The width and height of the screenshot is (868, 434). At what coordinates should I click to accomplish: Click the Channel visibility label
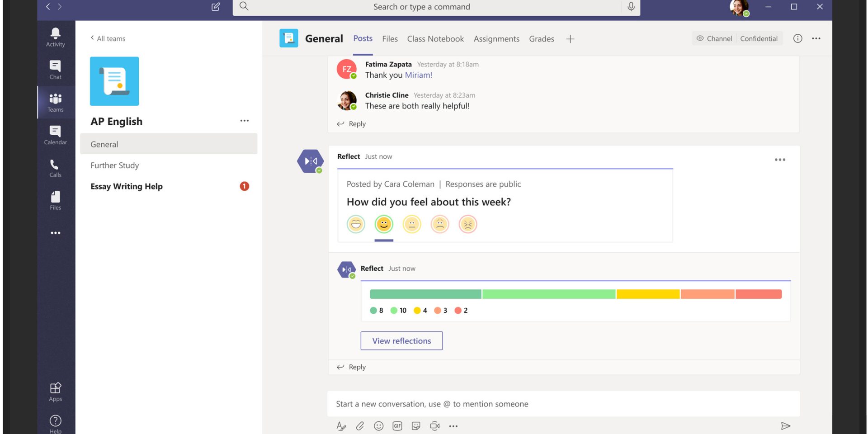(714, 38)
